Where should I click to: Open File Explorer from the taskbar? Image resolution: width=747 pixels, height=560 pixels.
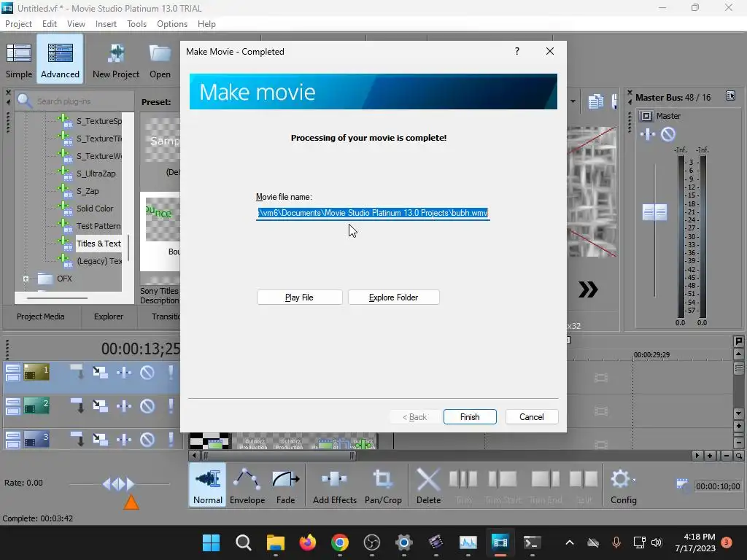(275, 542)
